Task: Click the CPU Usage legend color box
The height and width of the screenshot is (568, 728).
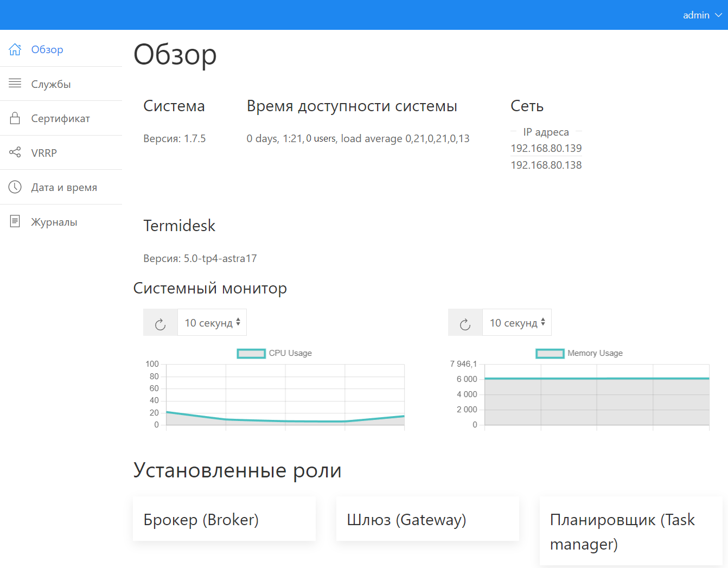Action: (251, 354)
